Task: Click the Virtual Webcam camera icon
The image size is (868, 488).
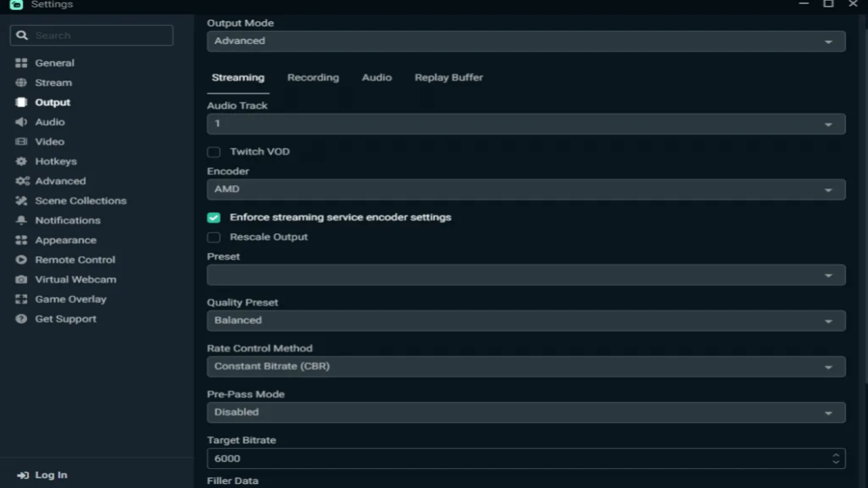Action: point(22,279)
